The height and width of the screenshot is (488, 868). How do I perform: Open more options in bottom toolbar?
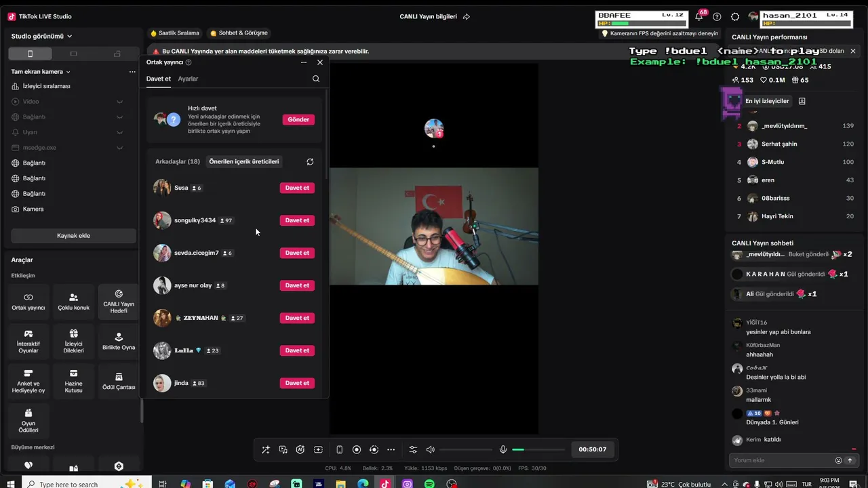coord(391,449)
